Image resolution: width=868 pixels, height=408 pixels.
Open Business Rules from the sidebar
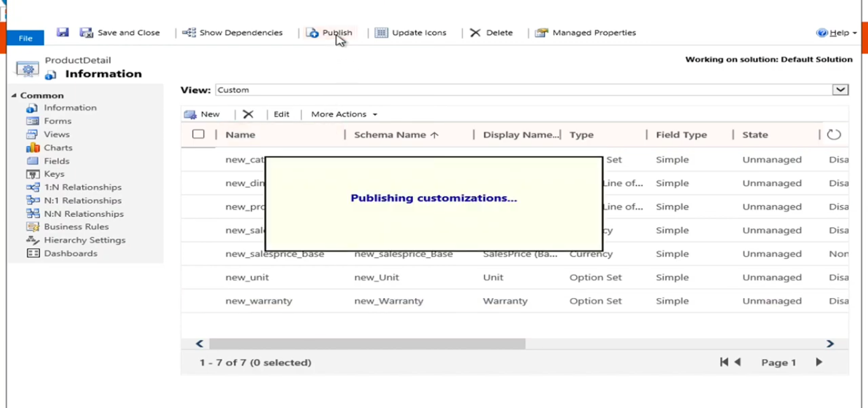click(76, 226)
